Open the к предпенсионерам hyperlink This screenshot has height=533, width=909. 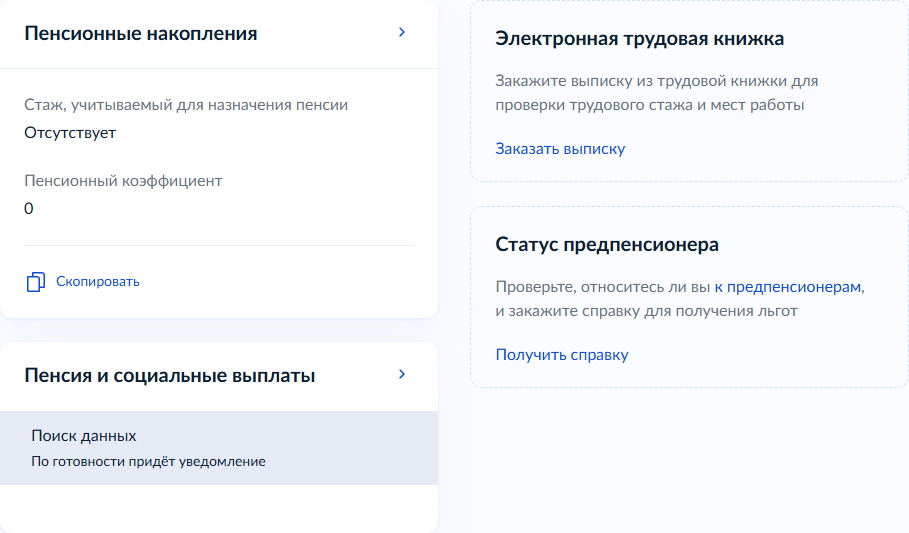tap(788, 287)
